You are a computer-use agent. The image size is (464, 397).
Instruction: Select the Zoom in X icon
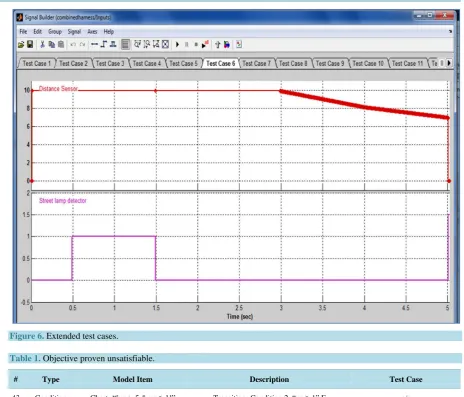click(137, 44)
